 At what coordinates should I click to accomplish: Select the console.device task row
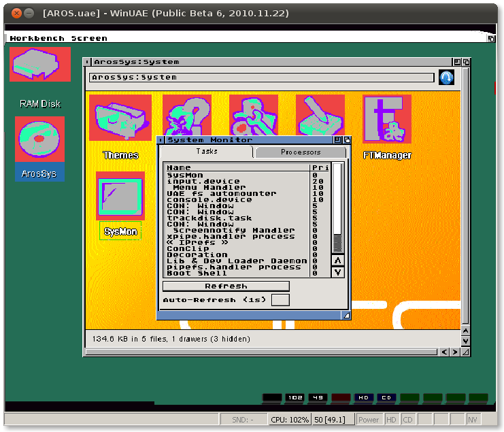[247, 199]
